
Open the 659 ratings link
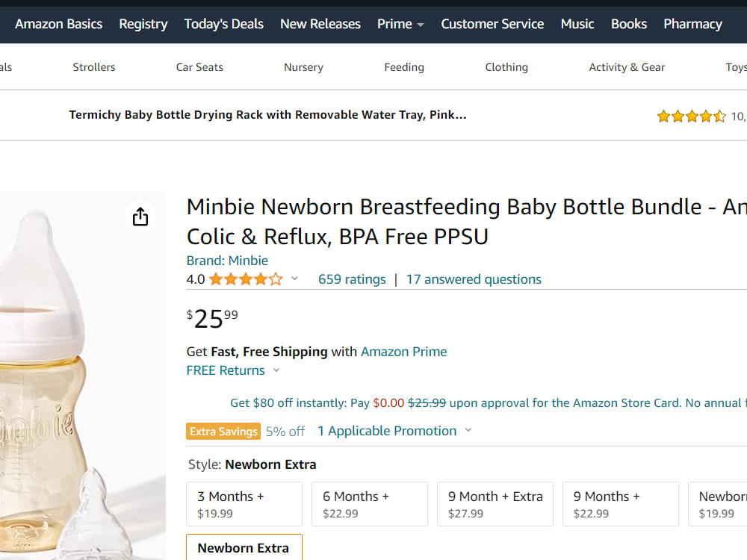[x=352, y=279]
